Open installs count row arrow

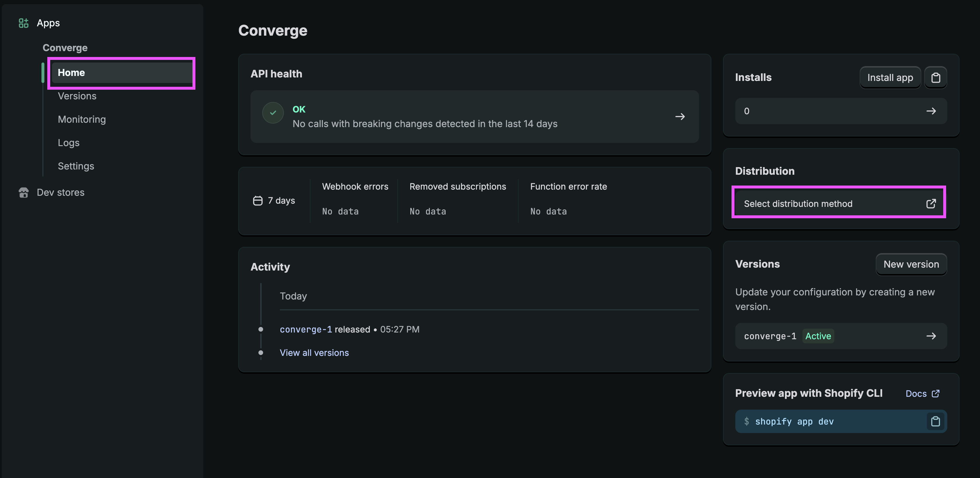(x=931, y=111)
